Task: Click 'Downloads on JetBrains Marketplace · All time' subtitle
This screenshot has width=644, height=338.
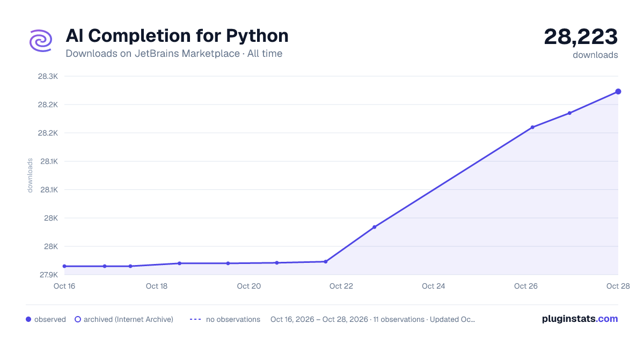Action: (x=174, y=54)
